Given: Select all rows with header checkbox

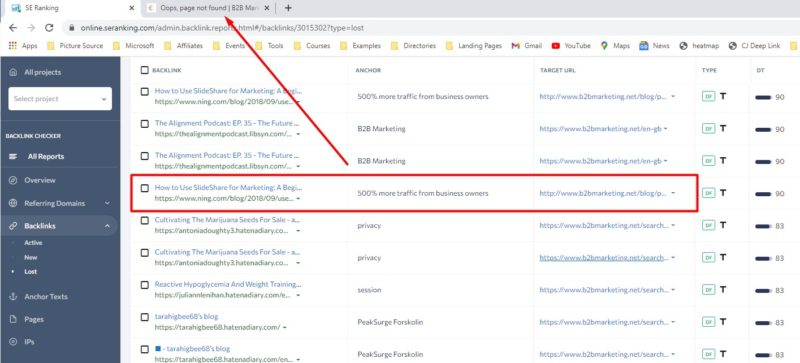Looking at the screenshot, I should coord(144,70).
